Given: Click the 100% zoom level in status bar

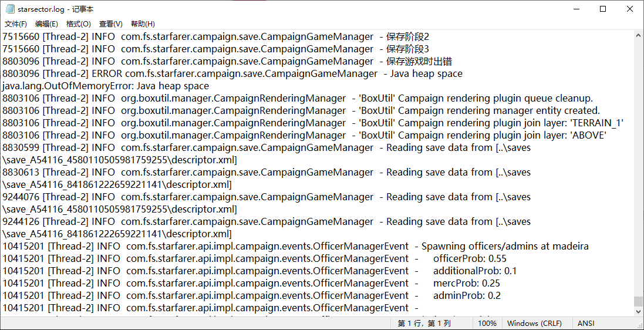Looking at the screenshot, I should click(x=487, y=324).
